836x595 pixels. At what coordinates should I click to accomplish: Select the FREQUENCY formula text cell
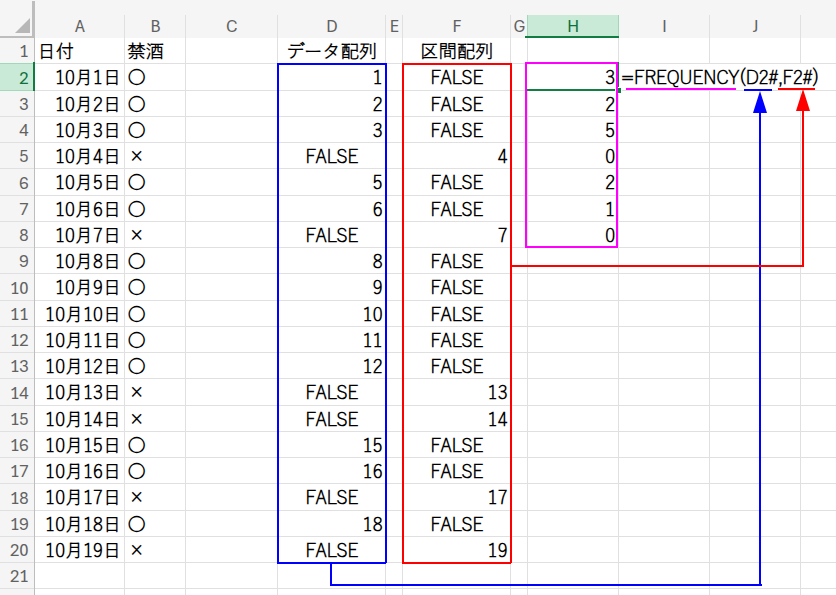click(x=719, y=78)
